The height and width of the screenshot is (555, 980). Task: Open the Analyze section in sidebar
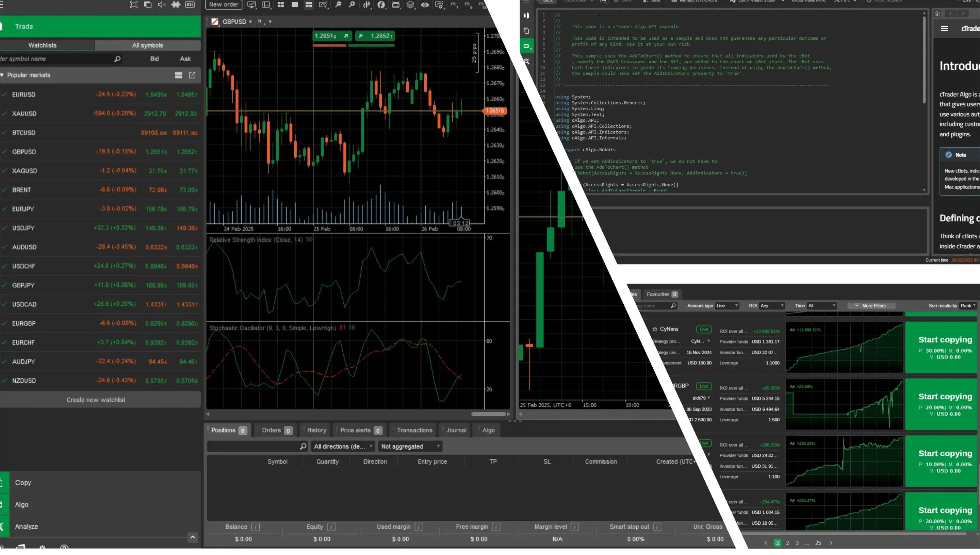pos(100,526)
